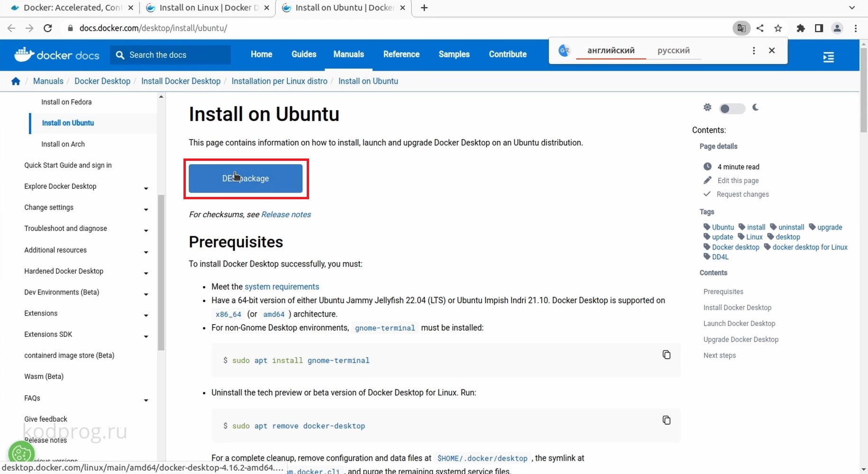Expand Hardened Docker Desktop section

[146, 273]
